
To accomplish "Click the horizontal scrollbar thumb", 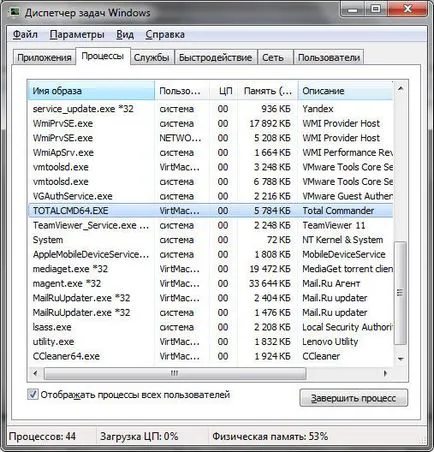I will coord(175,373).
